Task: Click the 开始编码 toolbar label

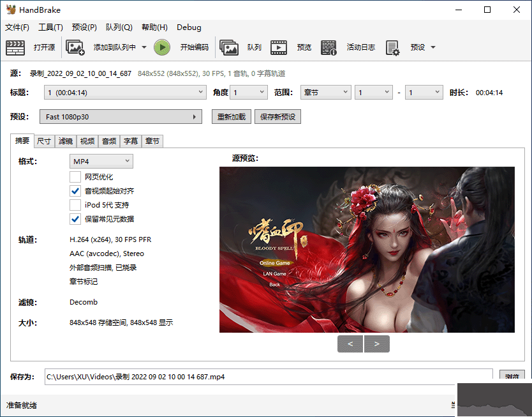Action: 194,47
